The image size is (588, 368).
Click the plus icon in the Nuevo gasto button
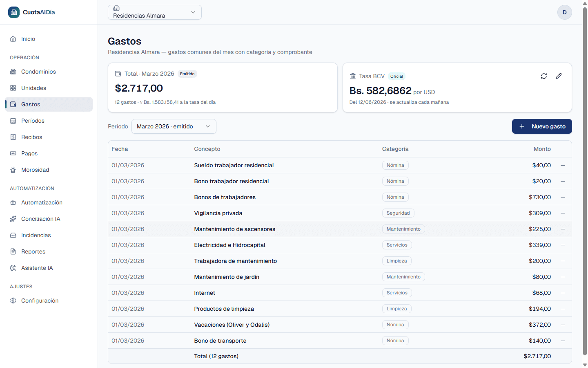[x=522, y=126]
